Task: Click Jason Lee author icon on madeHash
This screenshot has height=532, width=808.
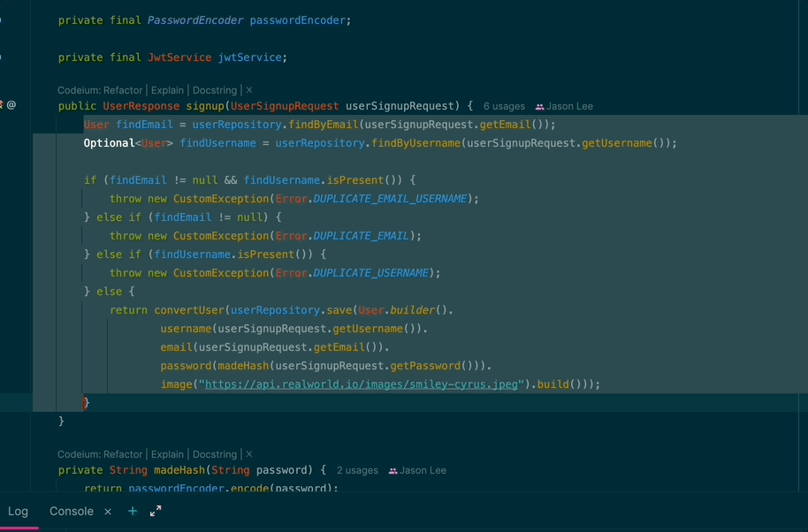Action: (393, 471)
